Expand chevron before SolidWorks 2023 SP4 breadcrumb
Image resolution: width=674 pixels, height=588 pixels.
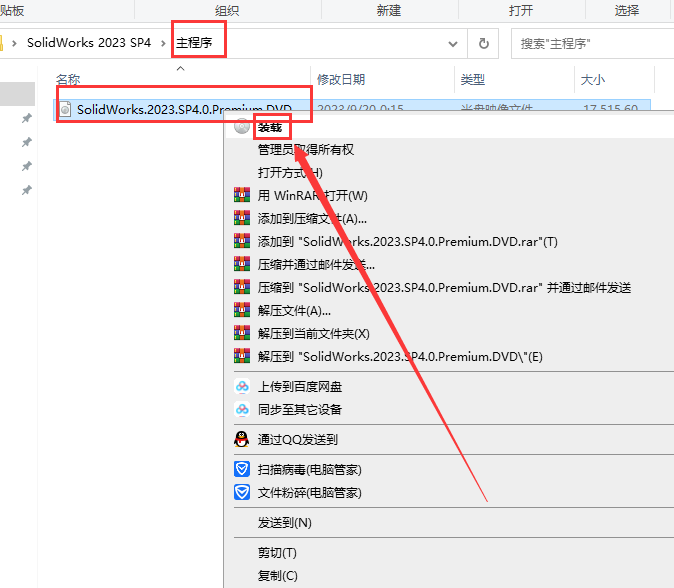pos(14,43)
